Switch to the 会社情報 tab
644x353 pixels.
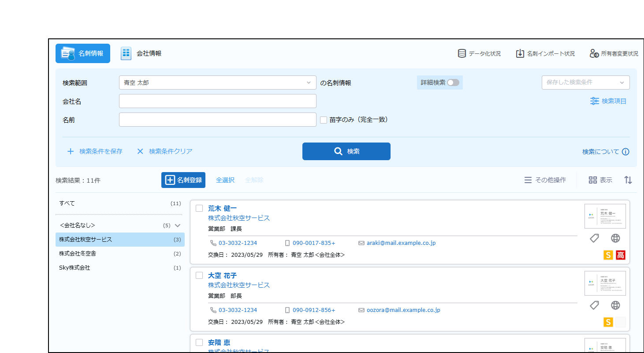[141, 53]
